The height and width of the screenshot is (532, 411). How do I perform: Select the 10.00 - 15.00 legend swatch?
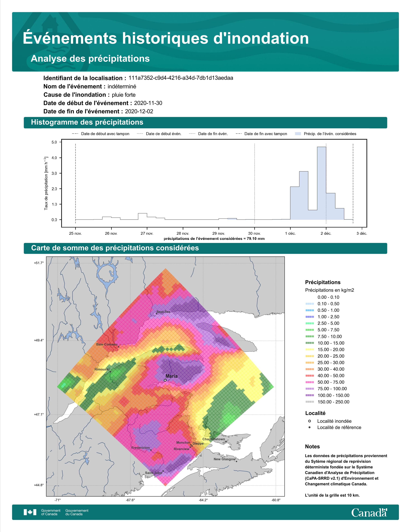pos(309,343)
